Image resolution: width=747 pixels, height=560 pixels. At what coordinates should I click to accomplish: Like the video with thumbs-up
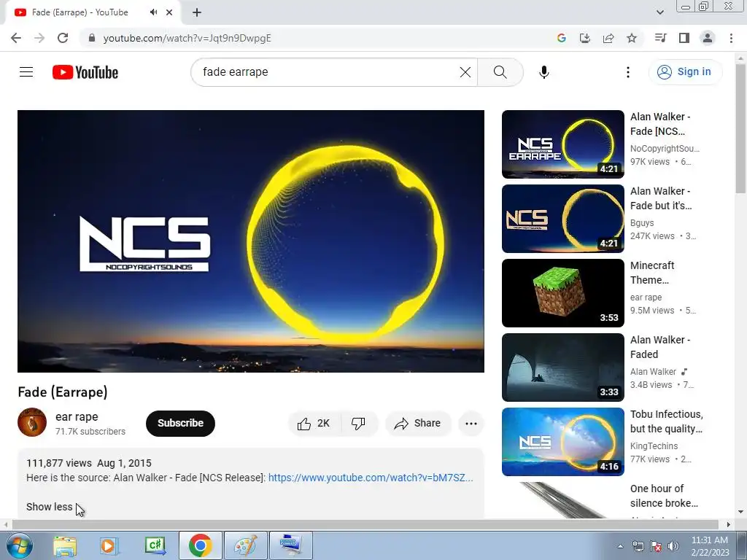click(x=314, y=424)
